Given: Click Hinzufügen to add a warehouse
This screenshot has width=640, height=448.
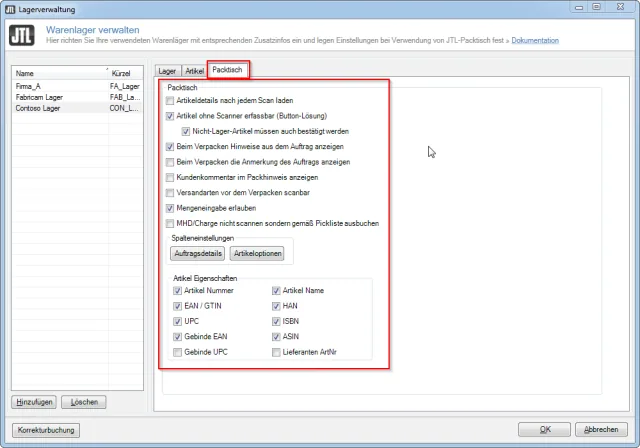Looking at the screenshot, I should 34,402.
